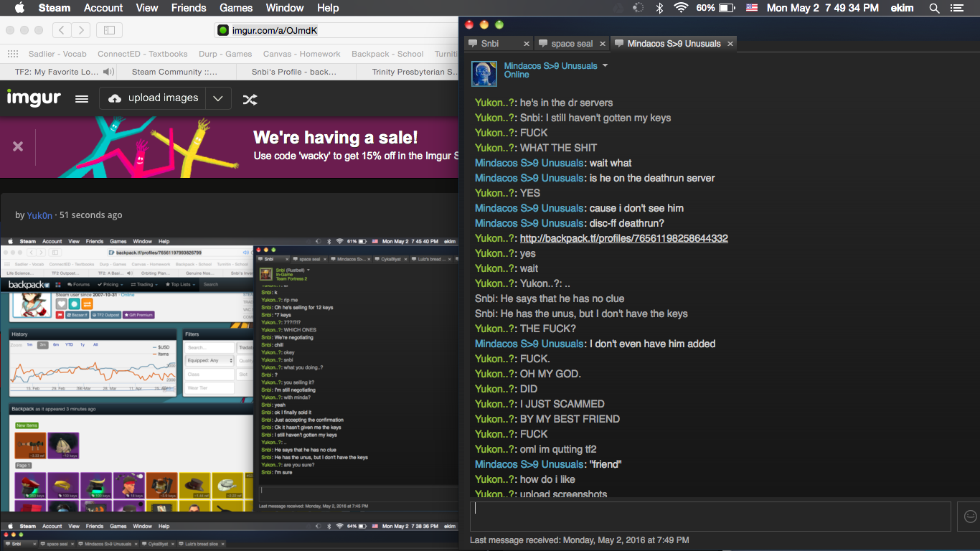Open the Friends menu
Image resolution: width=980 pixels, height=551 pixels.
(189, 8)
